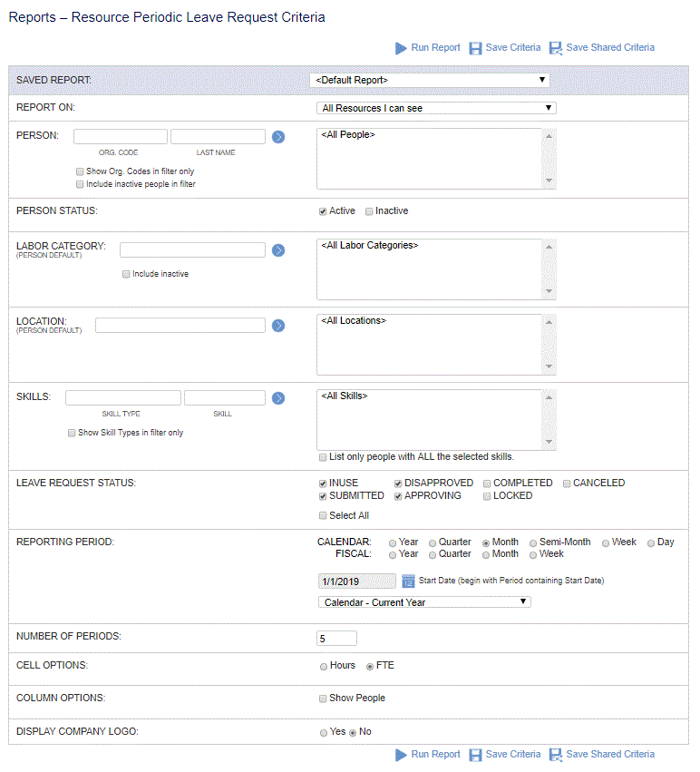700x772 pixels.
Task: Click the bottom Run Report link
Action: tap(435, 754)
